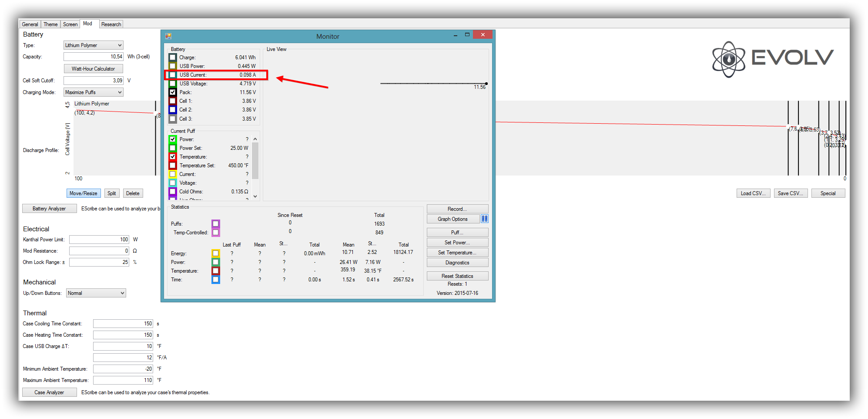The image size is (868, 419).
Task: Click the pause icon beside Graph Options
Action: pyautogui.click(x=484, y=219)
